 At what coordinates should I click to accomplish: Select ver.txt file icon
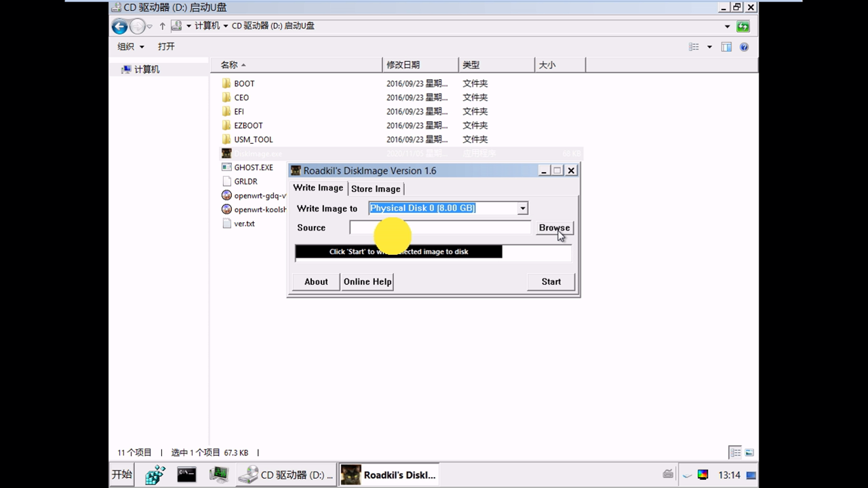point(226,224)
